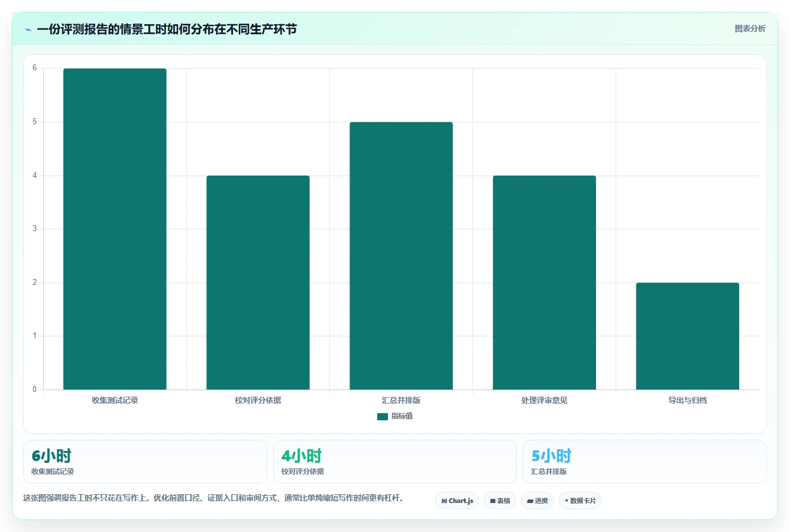
Task: Click the lightning icon beside the title
Action: click(28, 30)
